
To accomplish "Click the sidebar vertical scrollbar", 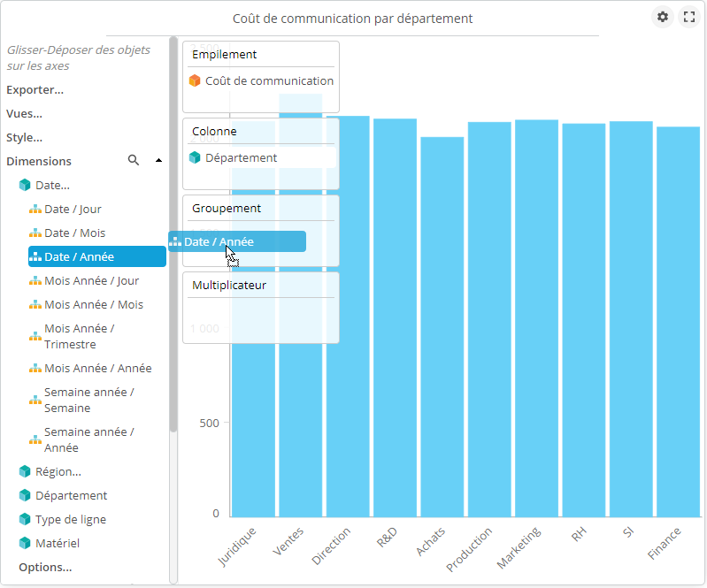I will click(173, 265).
